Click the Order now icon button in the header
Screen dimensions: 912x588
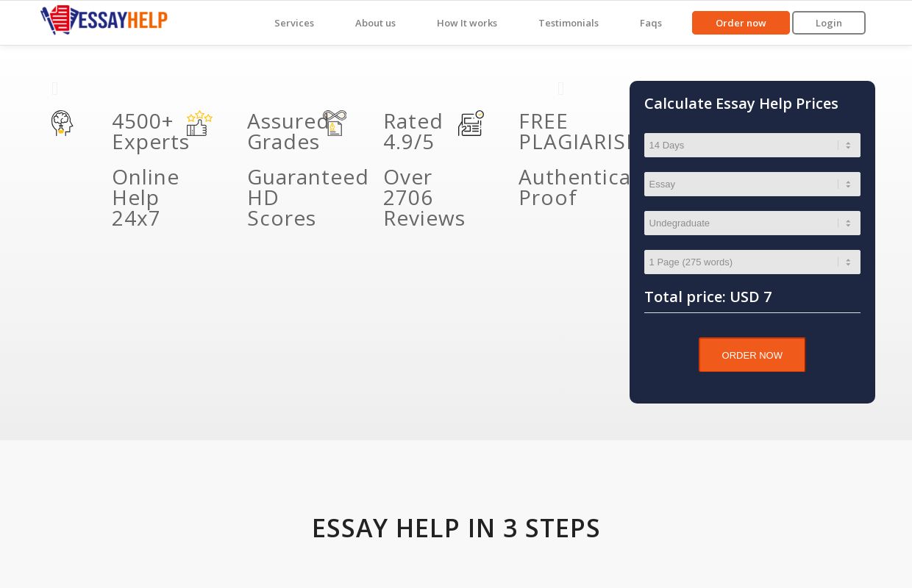pyautogui.click(x=741, y=23)
